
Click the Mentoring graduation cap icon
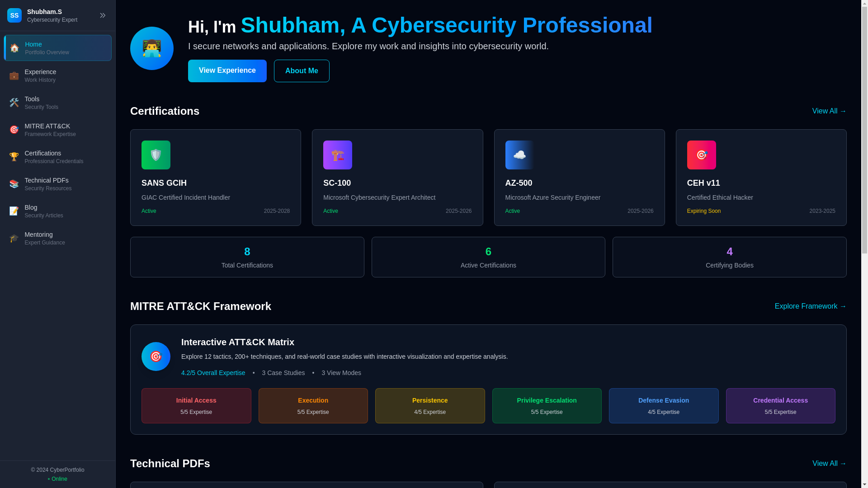coord(14,238)
